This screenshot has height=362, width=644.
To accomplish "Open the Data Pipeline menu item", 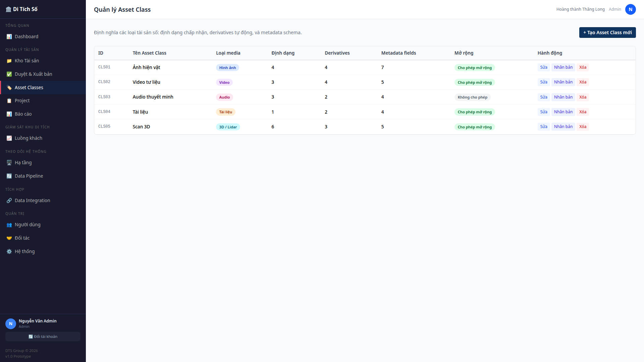I will pyautogui.click(x=29, y=176).
